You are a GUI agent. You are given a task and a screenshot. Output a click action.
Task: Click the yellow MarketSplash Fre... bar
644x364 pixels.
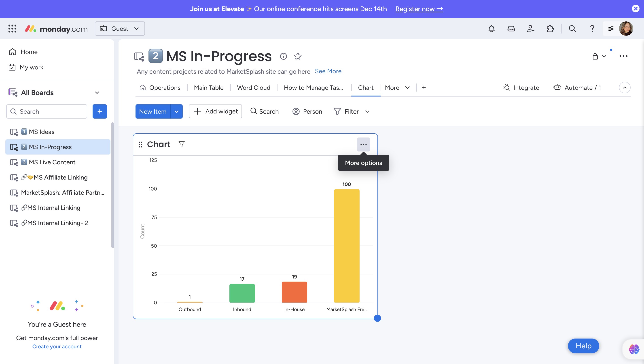(347, 246)
